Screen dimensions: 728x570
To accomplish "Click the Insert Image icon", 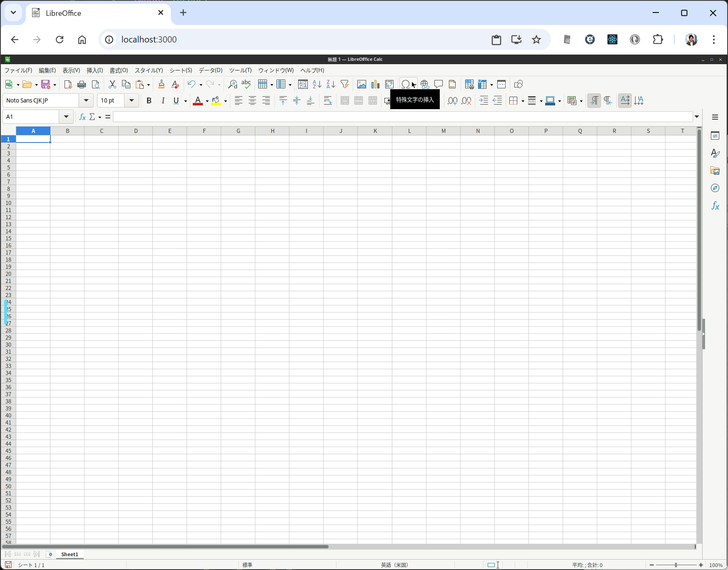I will pyautogui.click(x=362, y=85).
